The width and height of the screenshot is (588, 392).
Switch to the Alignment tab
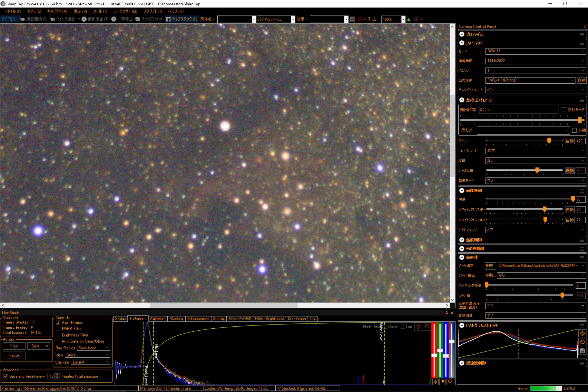click(158, 319)
